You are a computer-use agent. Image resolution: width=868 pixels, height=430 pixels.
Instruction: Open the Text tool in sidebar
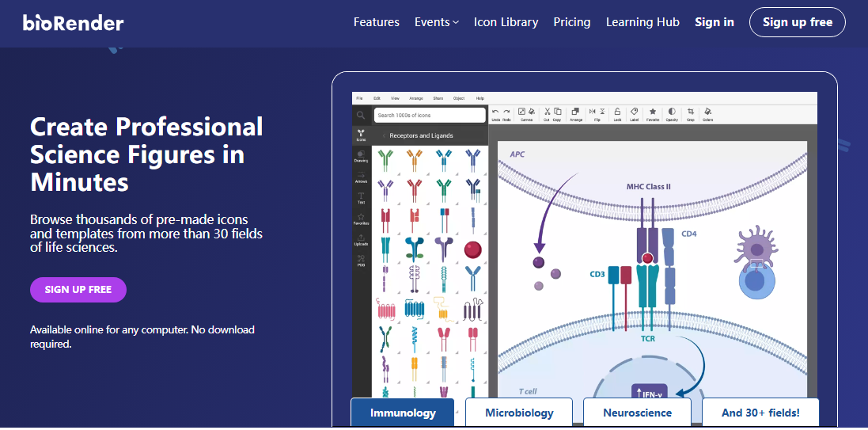point(361,197)
